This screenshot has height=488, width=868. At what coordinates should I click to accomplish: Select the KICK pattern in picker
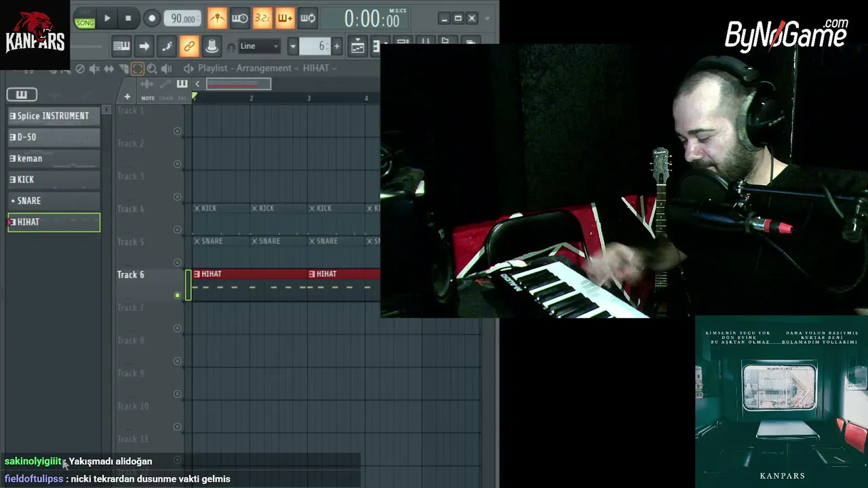tap(54, 180)
